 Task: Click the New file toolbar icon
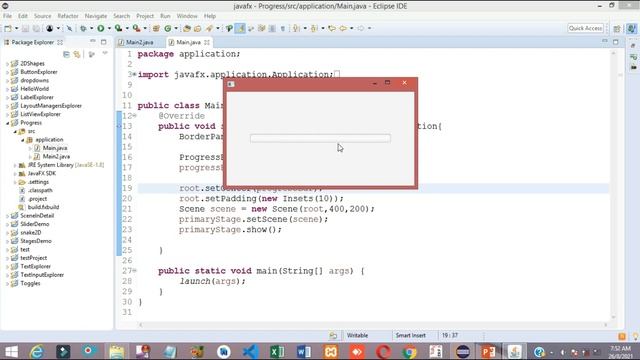coord(8,28)
